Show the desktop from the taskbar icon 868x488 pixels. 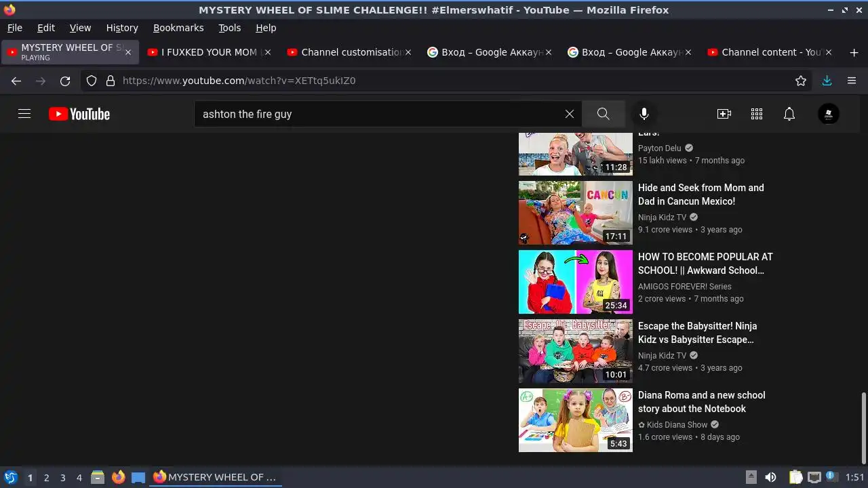[x=138, y=477]
